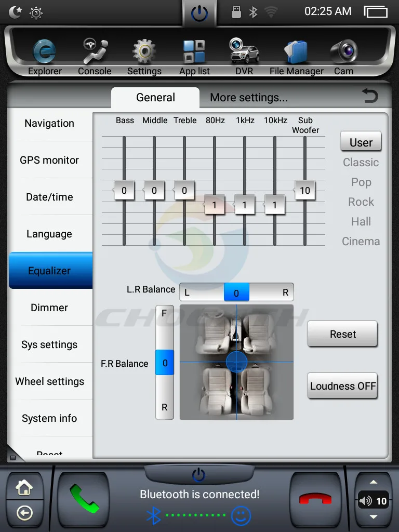The image size is (399, 532).
Task: Open the Explorer browser icon
Action: pyautogui.click(x=45, y=51)
